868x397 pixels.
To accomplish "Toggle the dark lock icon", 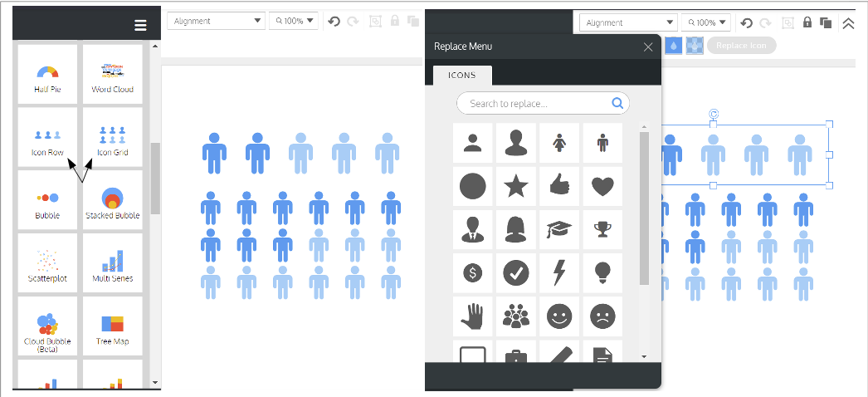I will coord(807,22).
